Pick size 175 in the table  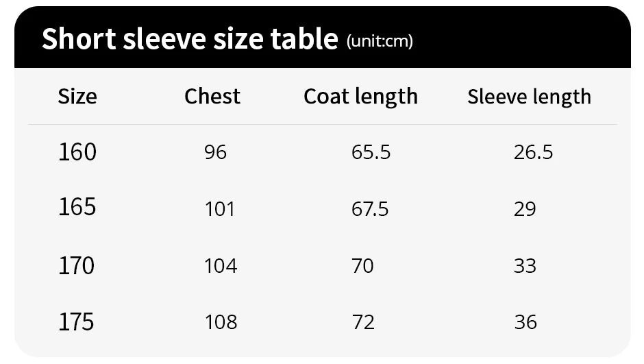[77, 321]
